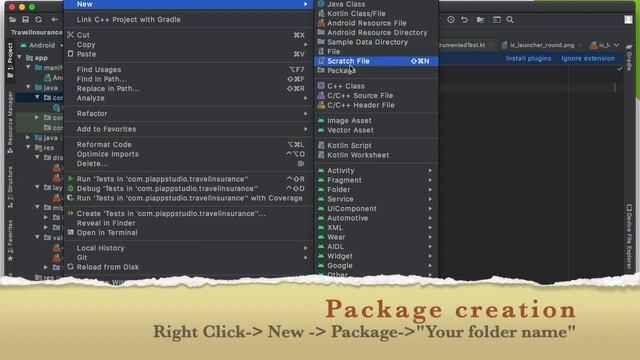This screenshot has height=360, width=640.
Task: Expand the Google submenu
Action: (376, 266)
